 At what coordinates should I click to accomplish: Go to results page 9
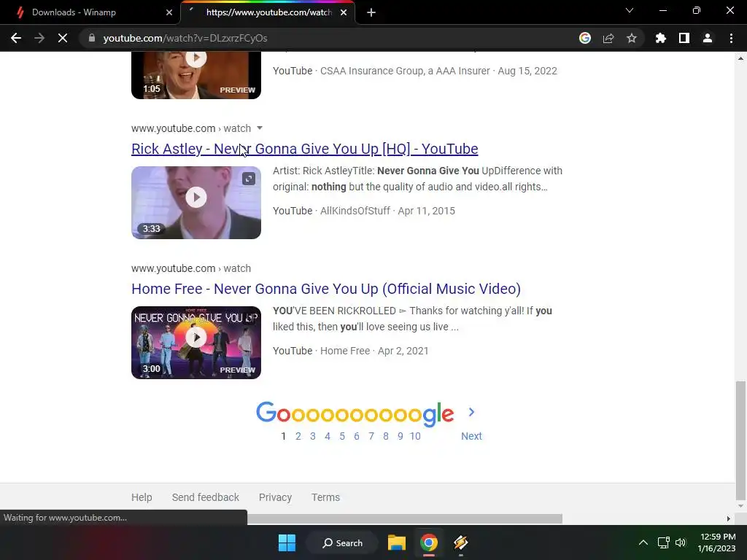click(x=400, y=436)
